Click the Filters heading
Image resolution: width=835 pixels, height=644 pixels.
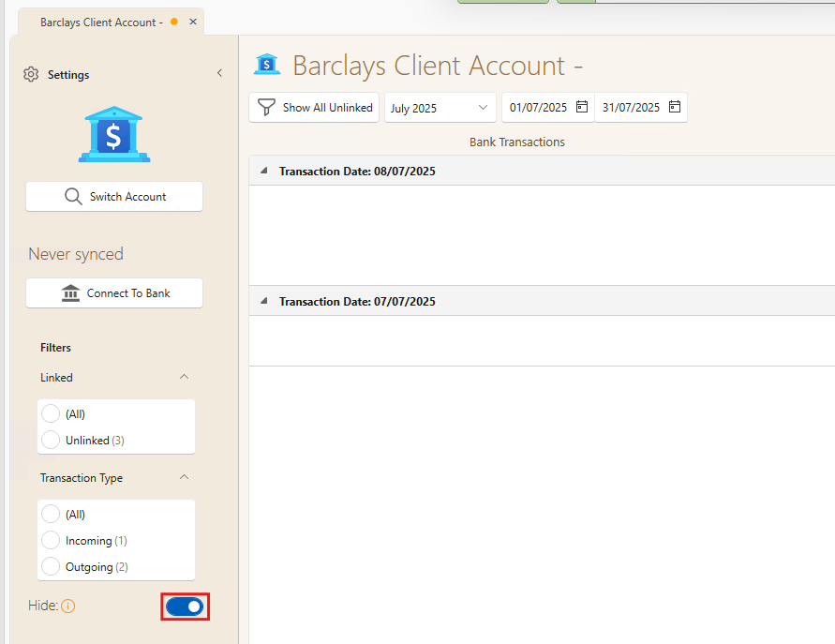point(55,347)
